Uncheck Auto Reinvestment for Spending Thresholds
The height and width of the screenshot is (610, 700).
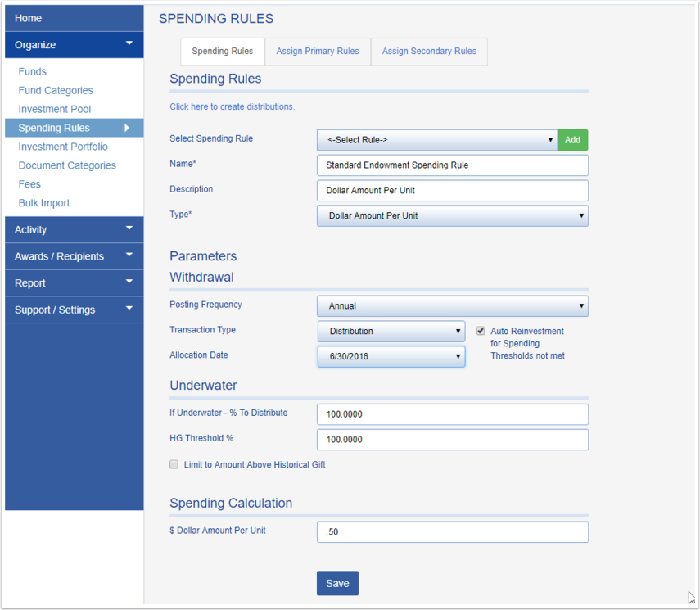(x=481, y=331)
